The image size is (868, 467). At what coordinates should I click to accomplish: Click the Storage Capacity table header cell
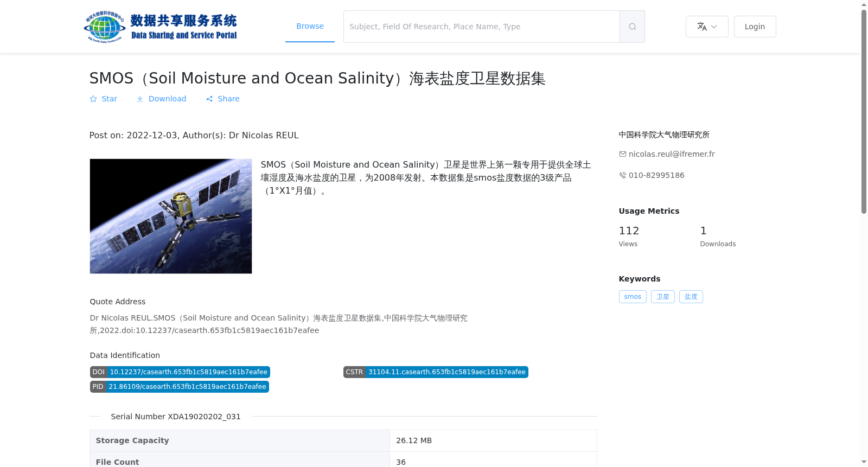[240, 440]
